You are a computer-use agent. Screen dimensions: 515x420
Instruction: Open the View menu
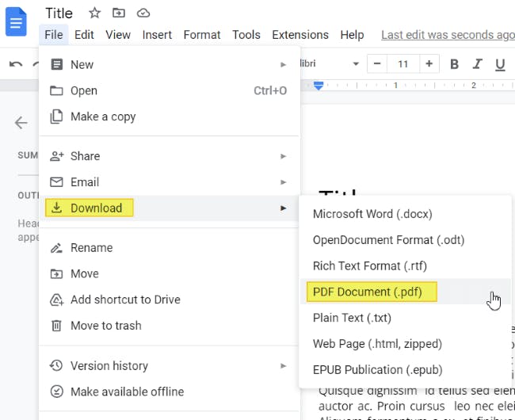click(118, 35)
